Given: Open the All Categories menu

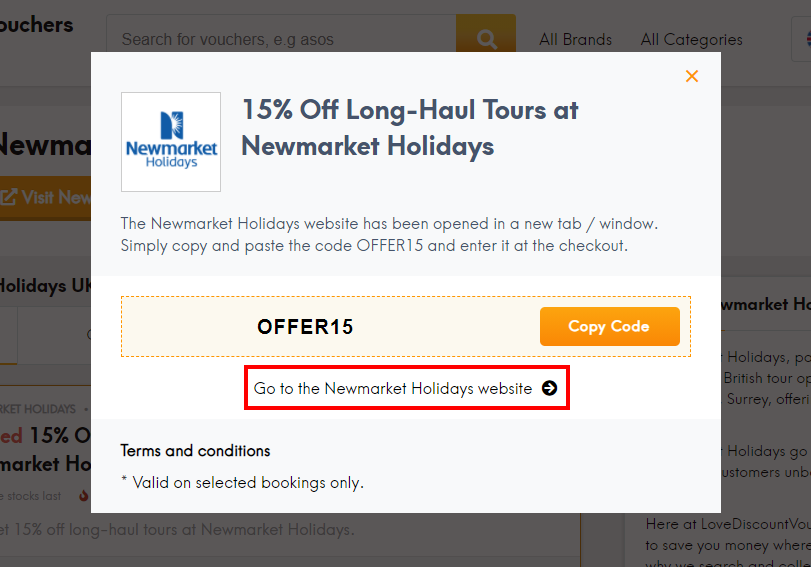Looking at the screenshot, I should 691,40.
